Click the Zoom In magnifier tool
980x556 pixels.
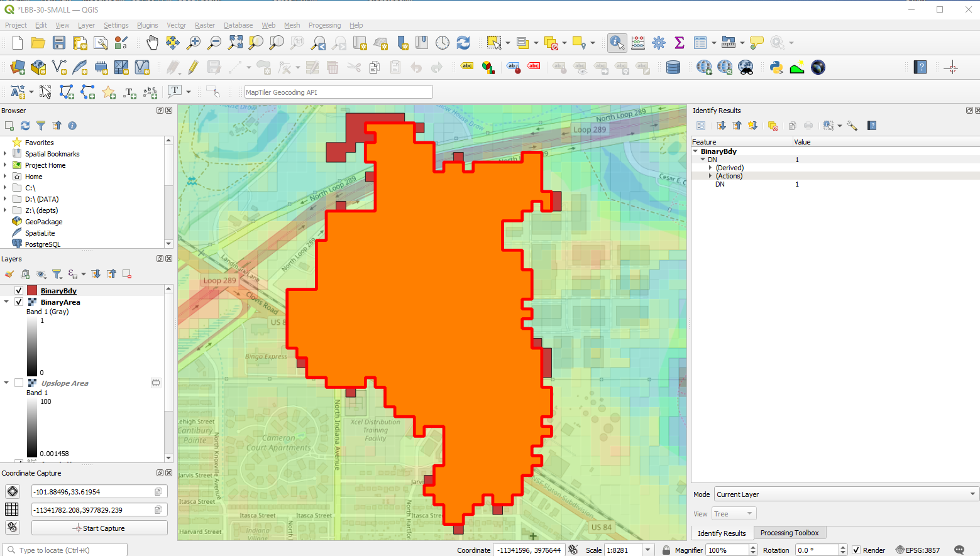pyautogui.click(x=194, y=43)
